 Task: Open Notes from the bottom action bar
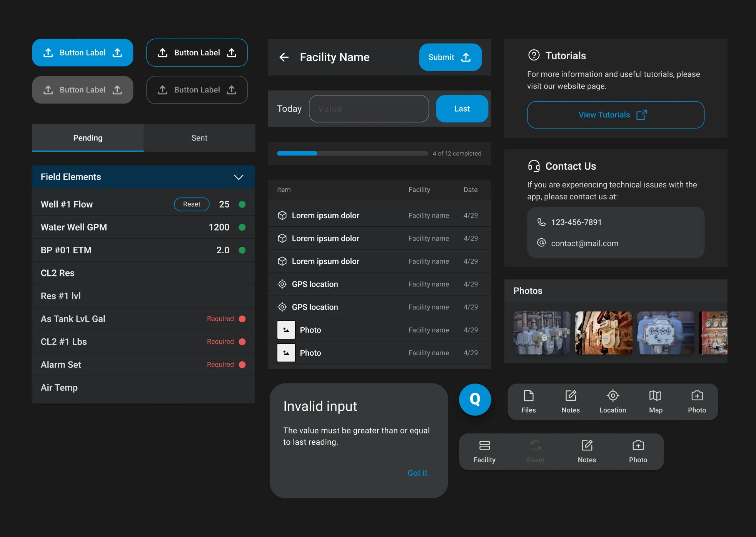pyautogui.click(x=571, y=400)
